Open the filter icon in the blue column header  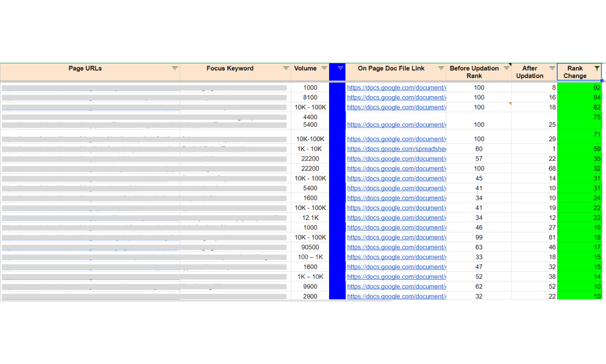coord(340,68)
